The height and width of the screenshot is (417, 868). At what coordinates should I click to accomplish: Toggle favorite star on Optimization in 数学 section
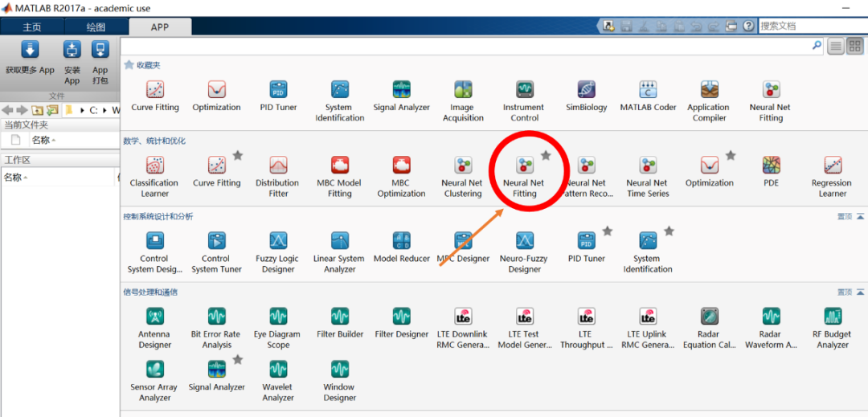point(731,156)
